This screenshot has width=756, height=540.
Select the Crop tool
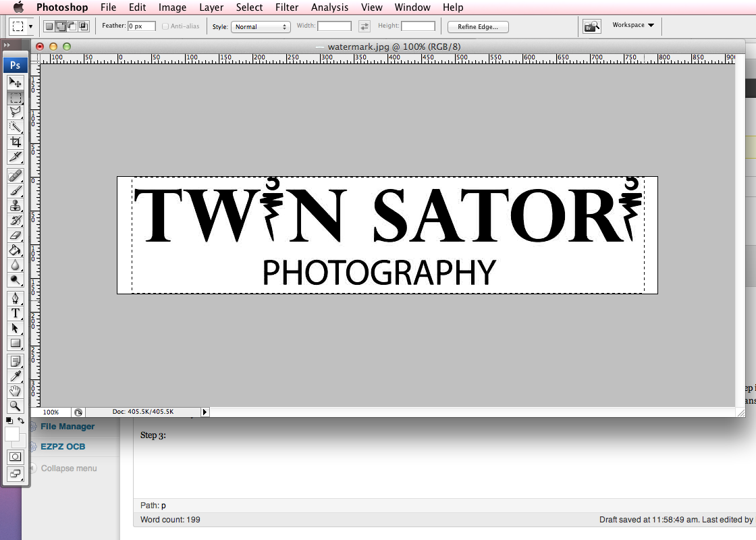tap(16, 142)
